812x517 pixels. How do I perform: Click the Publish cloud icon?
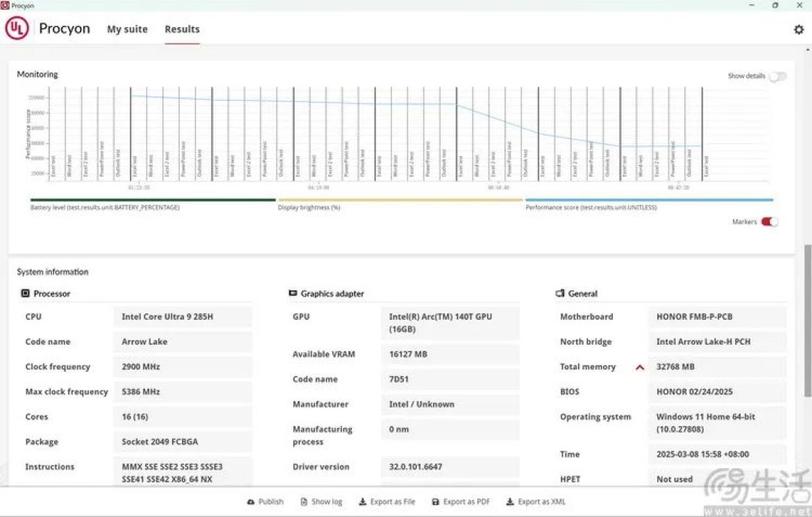click(250, 502)
